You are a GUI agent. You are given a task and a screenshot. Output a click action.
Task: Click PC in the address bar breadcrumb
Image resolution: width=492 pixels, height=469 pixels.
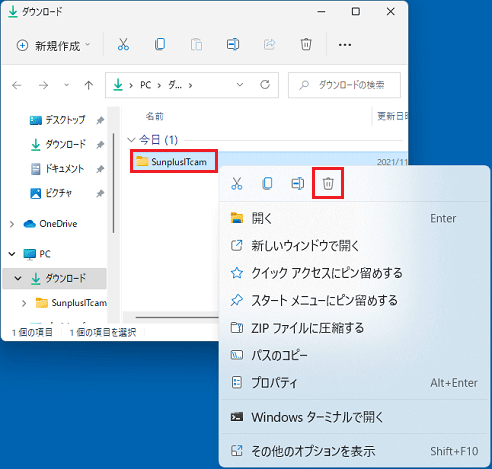[x=146, y=85]
